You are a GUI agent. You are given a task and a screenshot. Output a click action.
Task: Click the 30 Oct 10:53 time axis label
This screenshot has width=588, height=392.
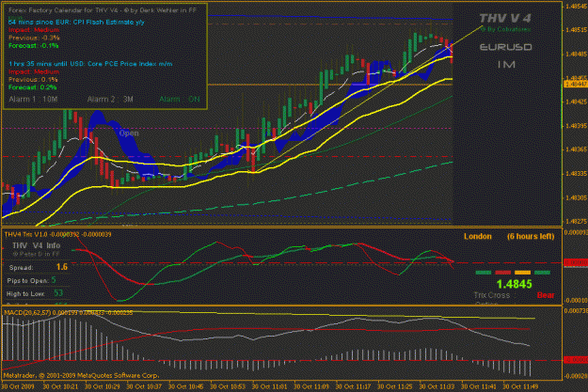tap(228, 386)
